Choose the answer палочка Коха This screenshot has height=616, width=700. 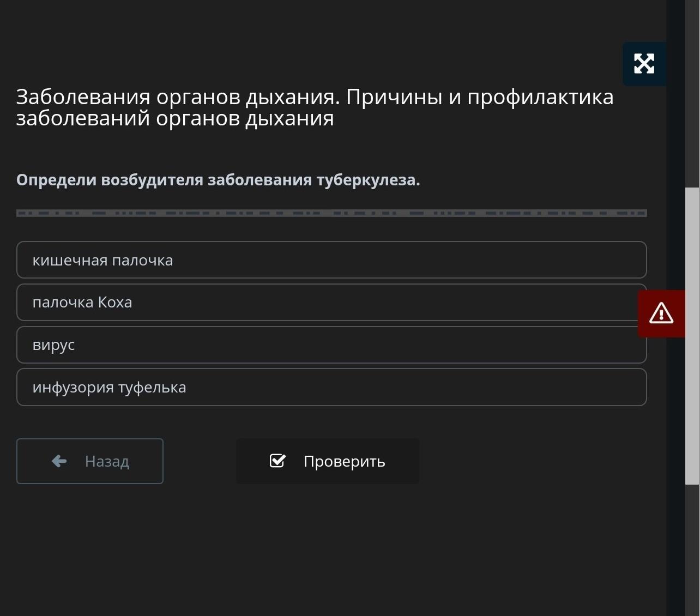pos(331,302)
